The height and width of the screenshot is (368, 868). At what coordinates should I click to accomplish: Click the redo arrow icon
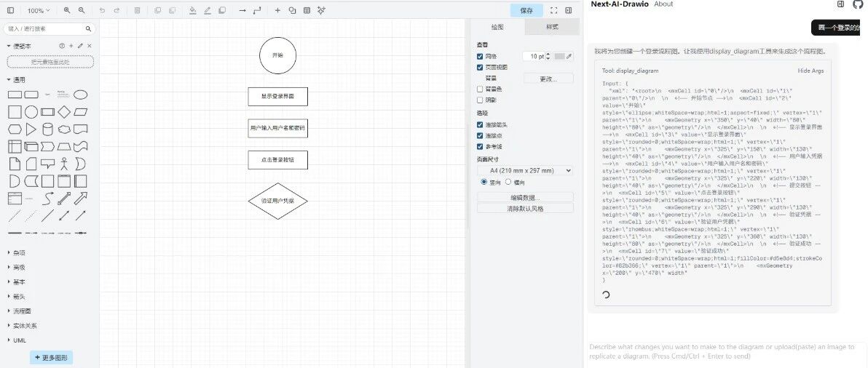click(x=117, y=10)
